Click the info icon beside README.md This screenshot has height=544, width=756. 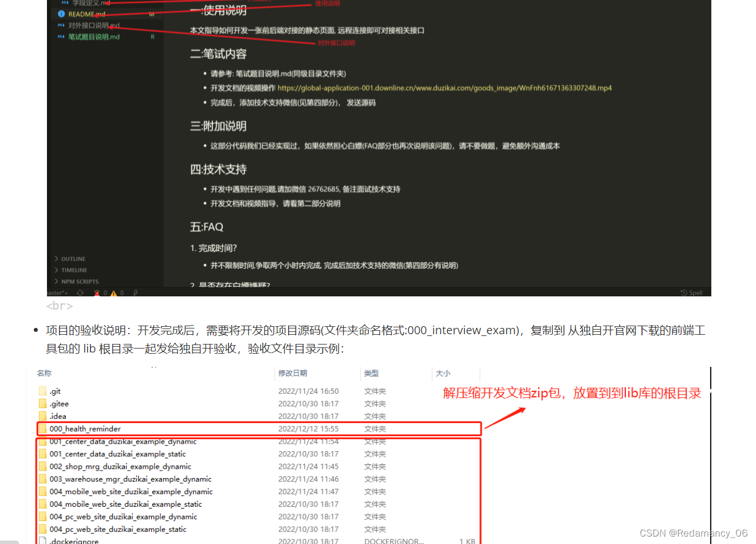pos(61,14)
